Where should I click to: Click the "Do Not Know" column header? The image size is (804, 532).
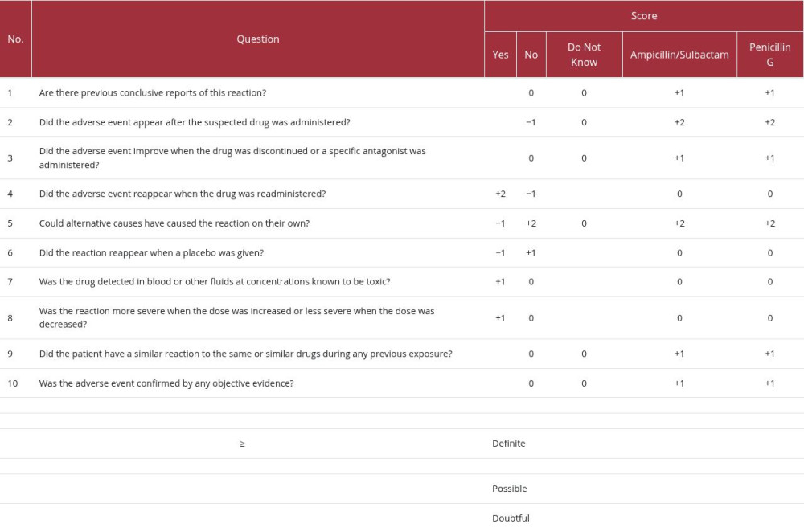click(x=584, y=55)
